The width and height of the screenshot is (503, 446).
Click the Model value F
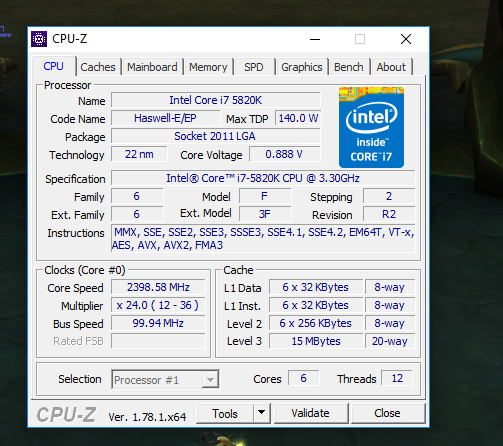pyautogui.click(x=265, y=196)
